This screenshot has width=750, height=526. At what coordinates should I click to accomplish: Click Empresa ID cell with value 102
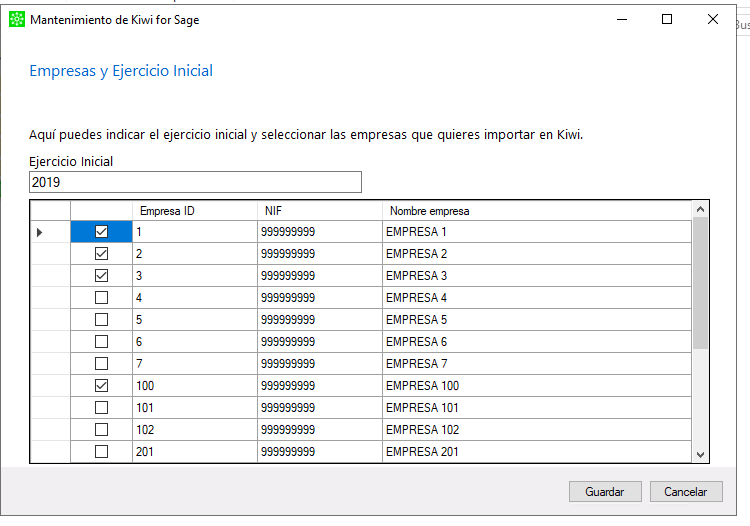tap(195, 430)
